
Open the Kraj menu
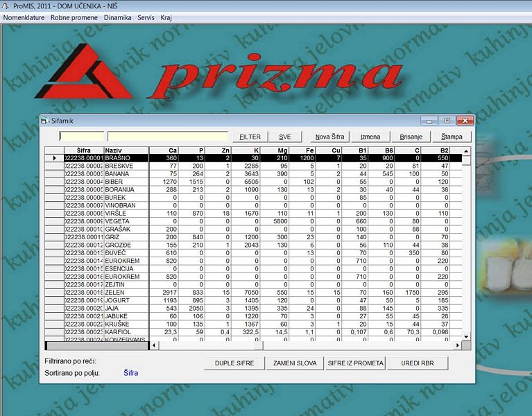166,17
